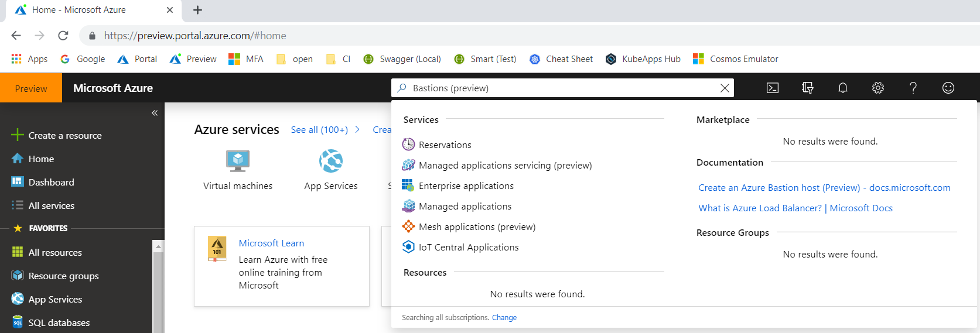Click the Microsoft Learn 101 badge icon
The height and width of the screenshot is (333, 980).
(217, 249)
